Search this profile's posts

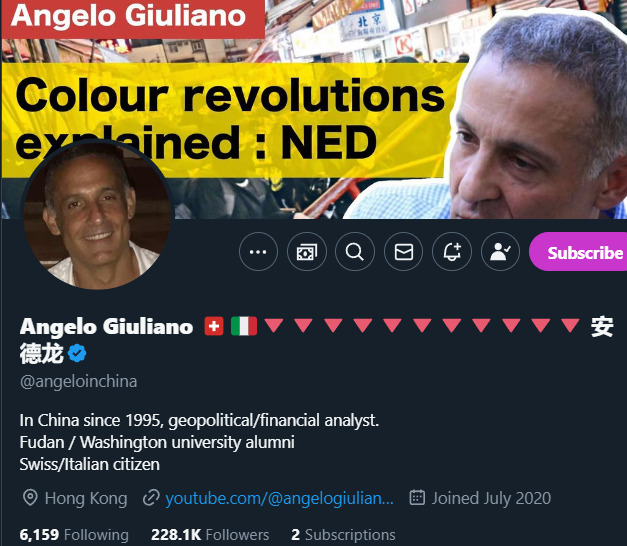[x=355, y=252]
